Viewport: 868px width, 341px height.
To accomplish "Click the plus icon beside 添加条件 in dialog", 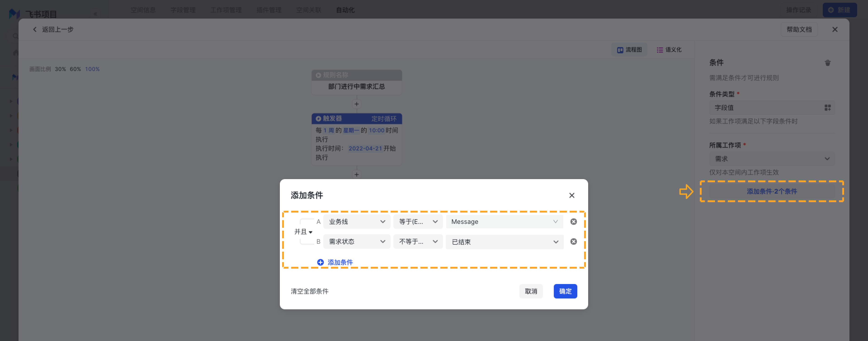I will click(x=321, y=262).
